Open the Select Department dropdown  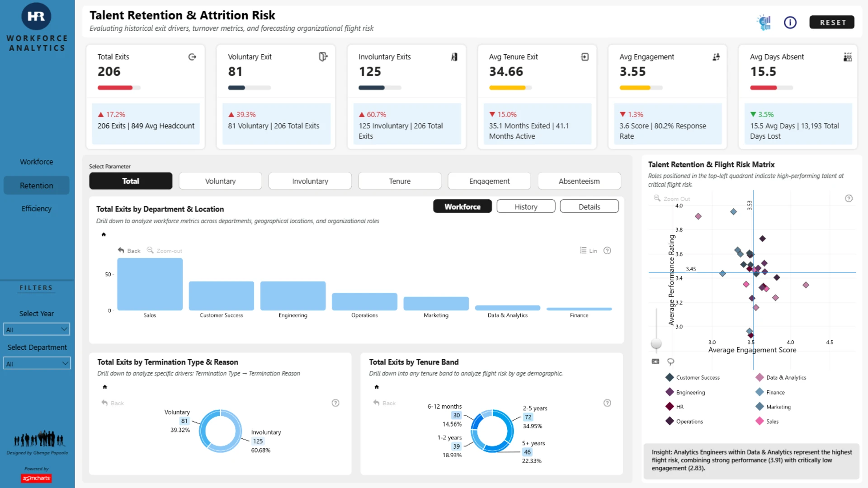click(37, 363)
